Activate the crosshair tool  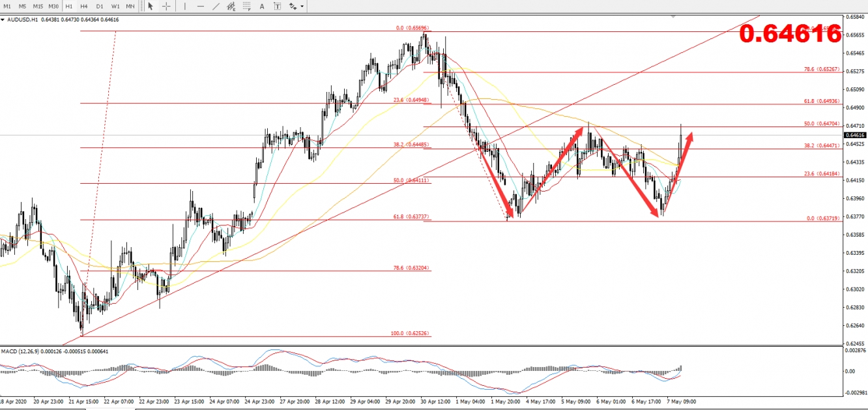coord(167,7)
